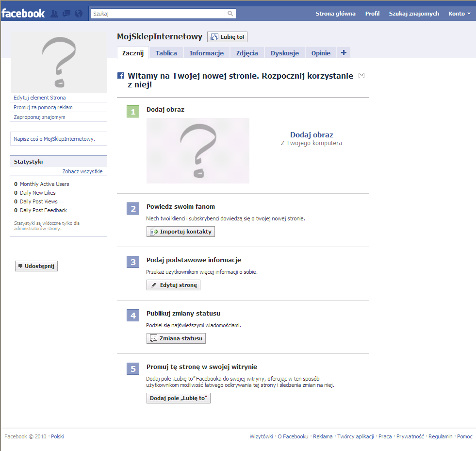Click the question-mark image placeholder in step 1
Screen dimensions: 476x451
pyautogui.click(x=198, y=150)
